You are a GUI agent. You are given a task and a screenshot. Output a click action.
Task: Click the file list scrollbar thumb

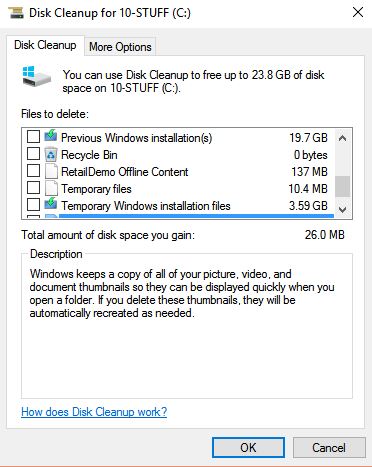coord(342,187)
